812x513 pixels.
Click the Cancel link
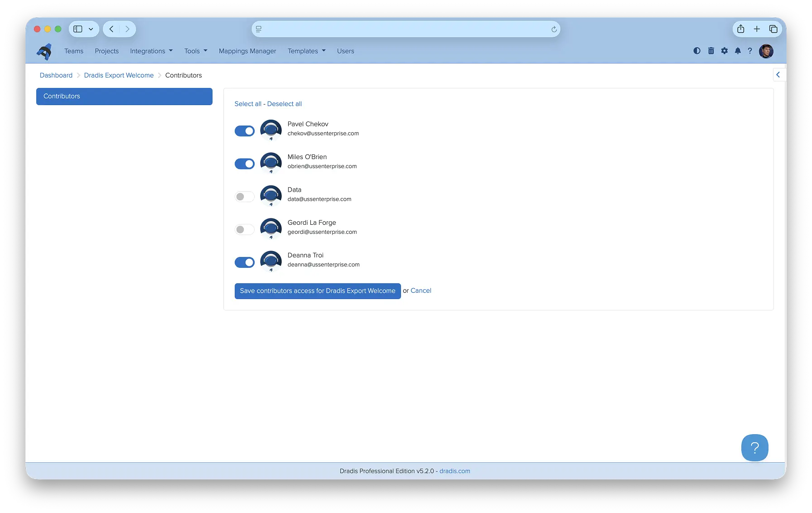pyautogui.click(x=421, y=290)
